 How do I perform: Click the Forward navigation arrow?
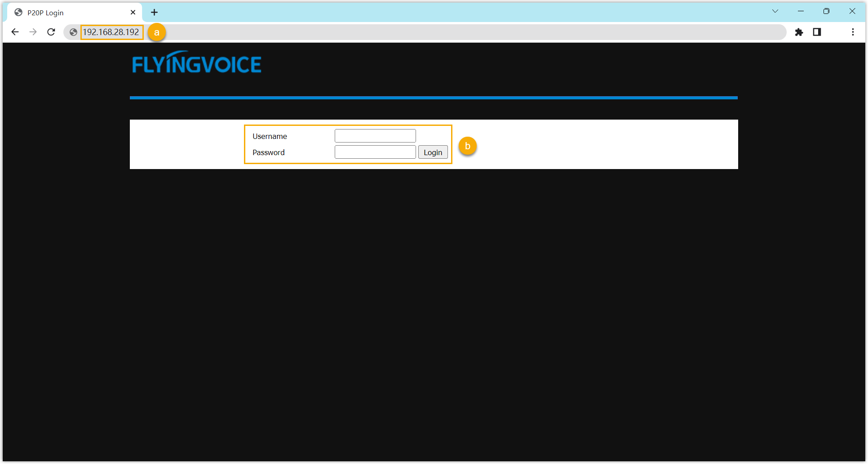pos(33,32)
